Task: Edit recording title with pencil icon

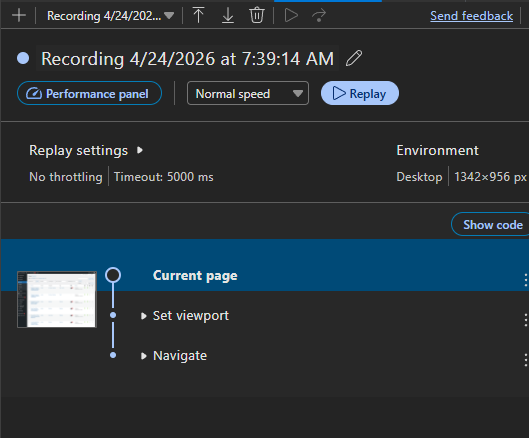Action: (x=354, y=58)
